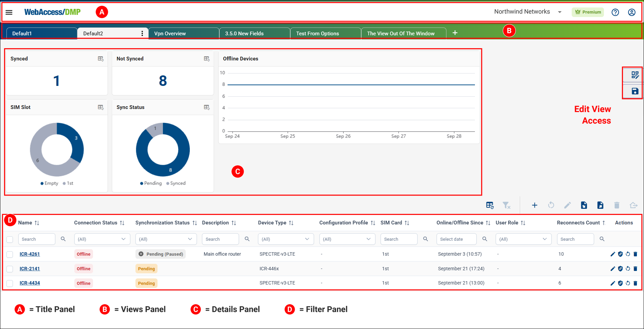Open the SIM Slot widget table icon
This screenshot has width=644, height=329.
point(101,107)
